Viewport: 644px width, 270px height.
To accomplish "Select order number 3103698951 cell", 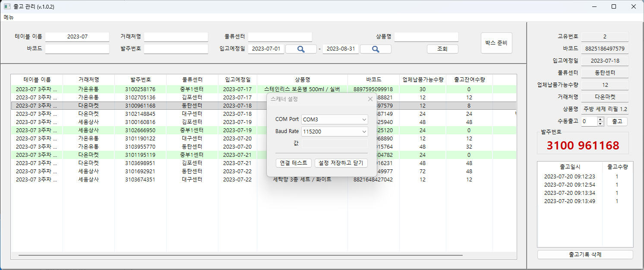I will coord(141,163).
